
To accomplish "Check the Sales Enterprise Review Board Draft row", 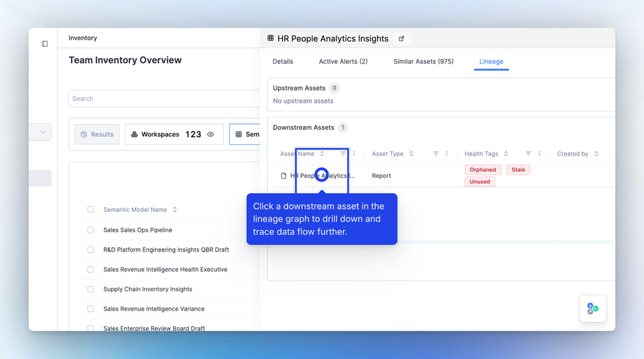I will click(91, 328).
